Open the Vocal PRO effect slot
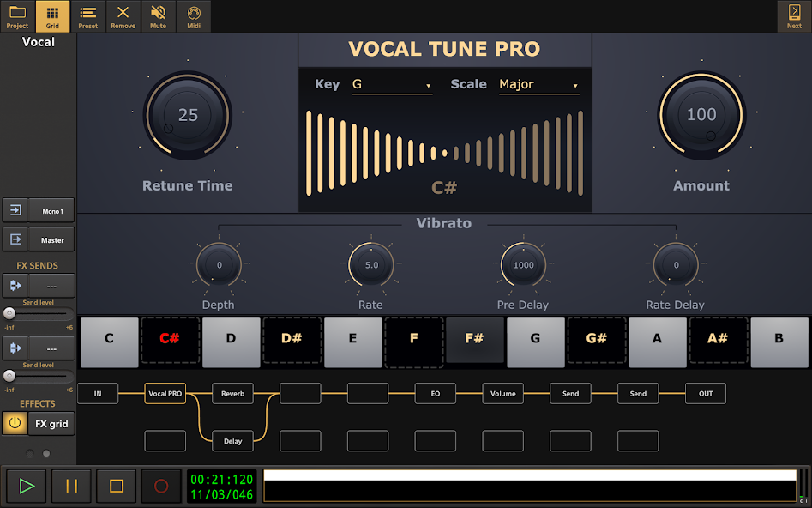The image size is (812, 508). tap(165, 393)
